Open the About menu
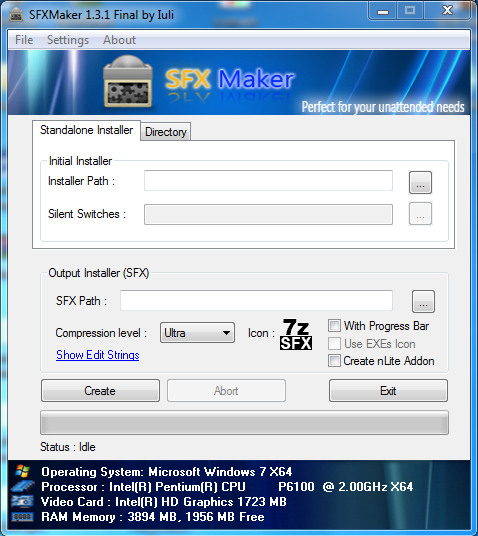The image size is (478, 536). click(x=119, y=40)
